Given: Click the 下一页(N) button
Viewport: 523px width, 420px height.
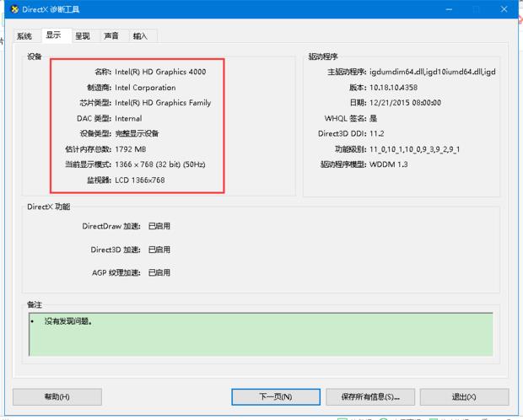Looking at the screenshot, I should click(276, 396).
